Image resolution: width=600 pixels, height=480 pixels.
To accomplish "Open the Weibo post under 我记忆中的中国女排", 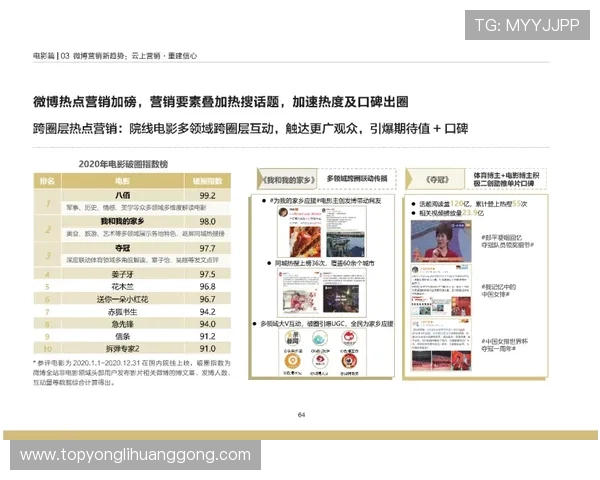I will click(x=441, y=290).
